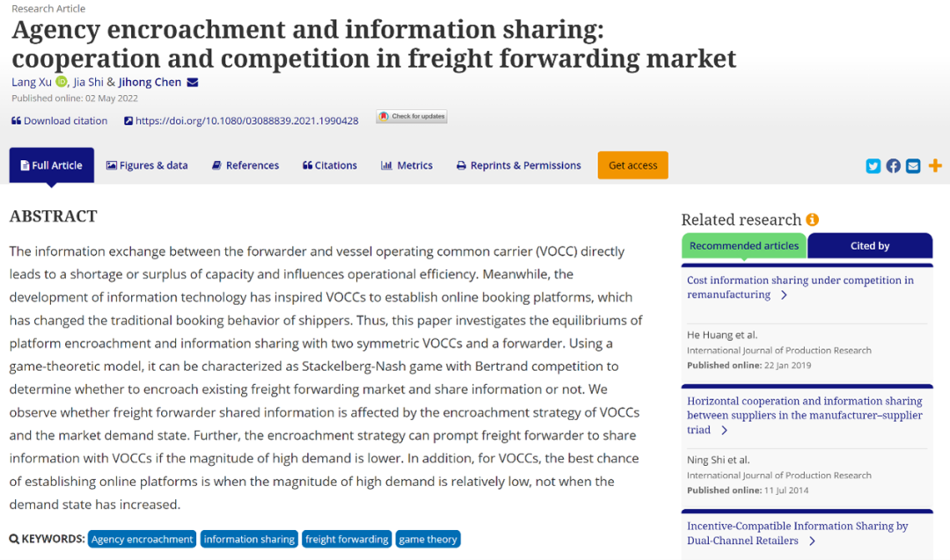
Task: Click the Related research info icon
Action: [x=812, y=220]
